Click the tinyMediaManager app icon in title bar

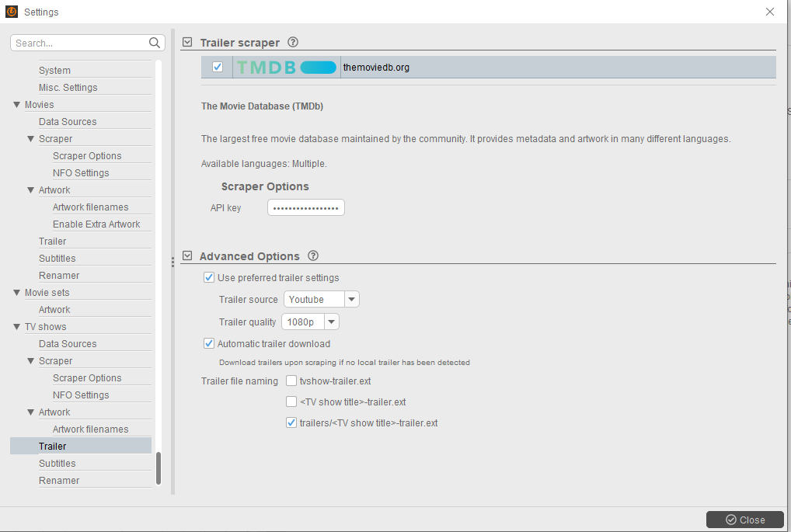(x=12, y=12)
